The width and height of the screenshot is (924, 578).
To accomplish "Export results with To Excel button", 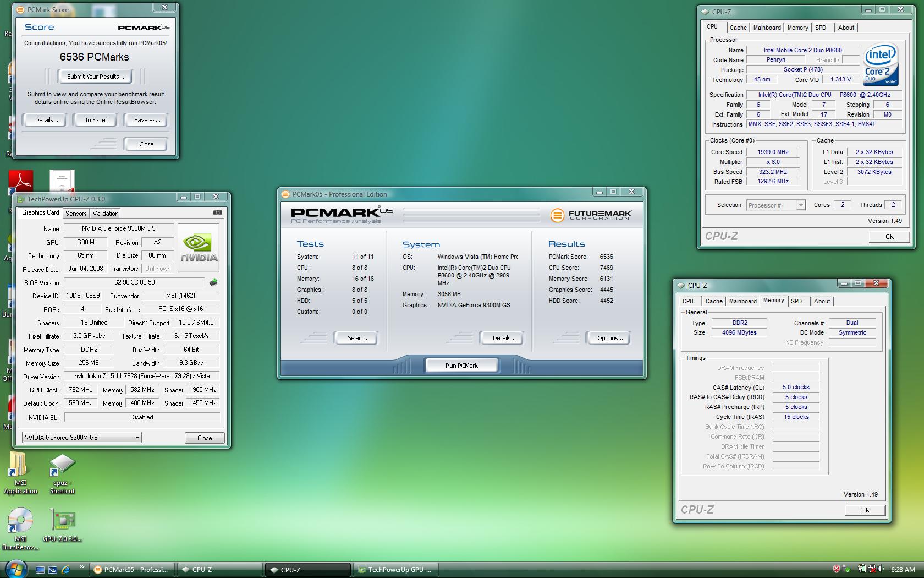I will point(96,120).
